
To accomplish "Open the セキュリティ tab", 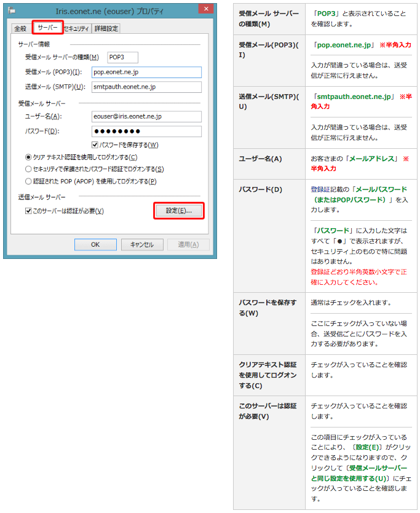I will pyautogui.click(x=77, y=29).
